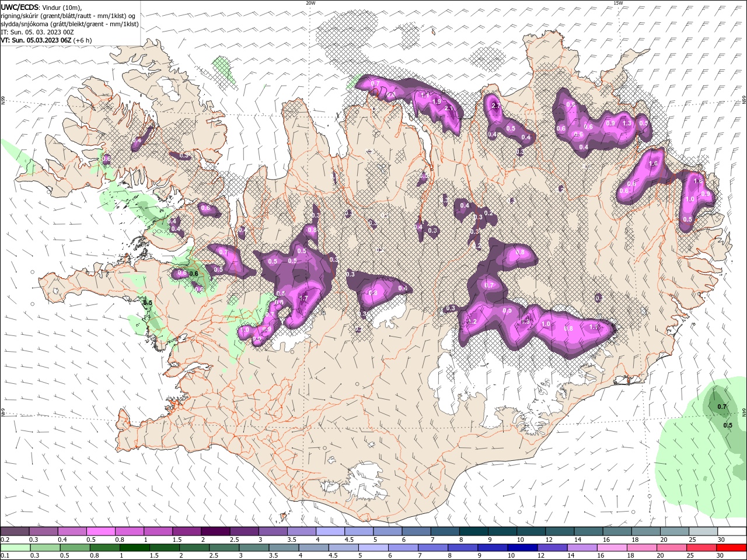Click the '15W' longitude label

coord(618,3)
